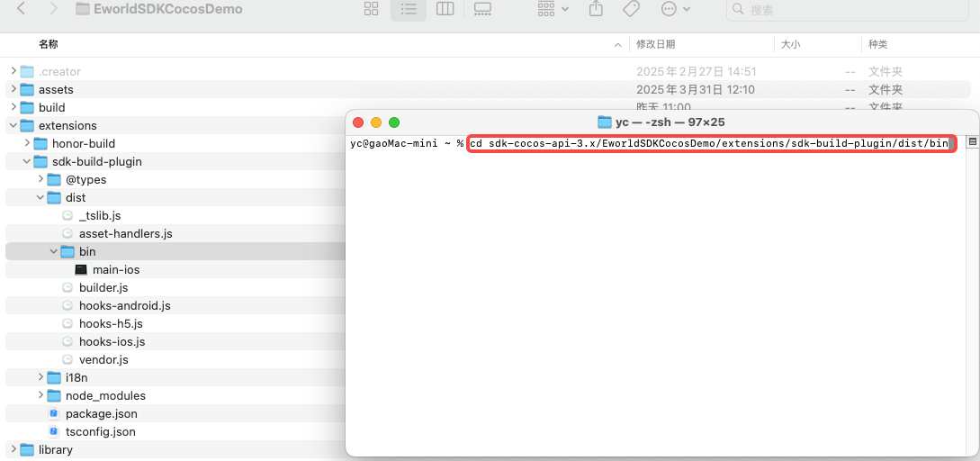Collapse the extensions folder
This screenshot has height=461, width=980.
coord(13,126)
